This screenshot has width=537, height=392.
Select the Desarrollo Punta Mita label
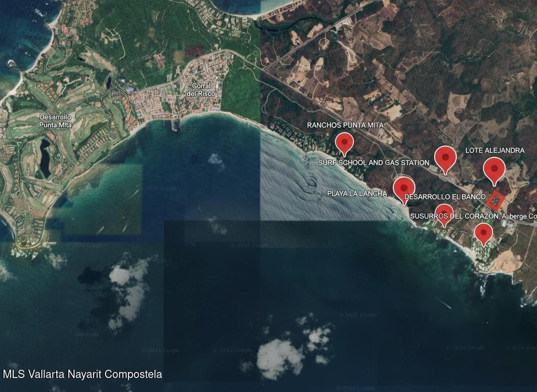pos(55,121)
